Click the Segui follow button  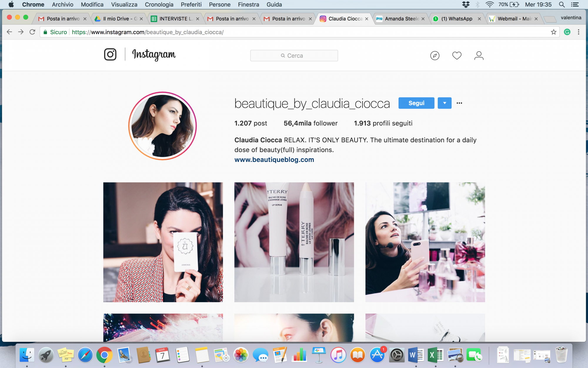(x=416, y=103)
